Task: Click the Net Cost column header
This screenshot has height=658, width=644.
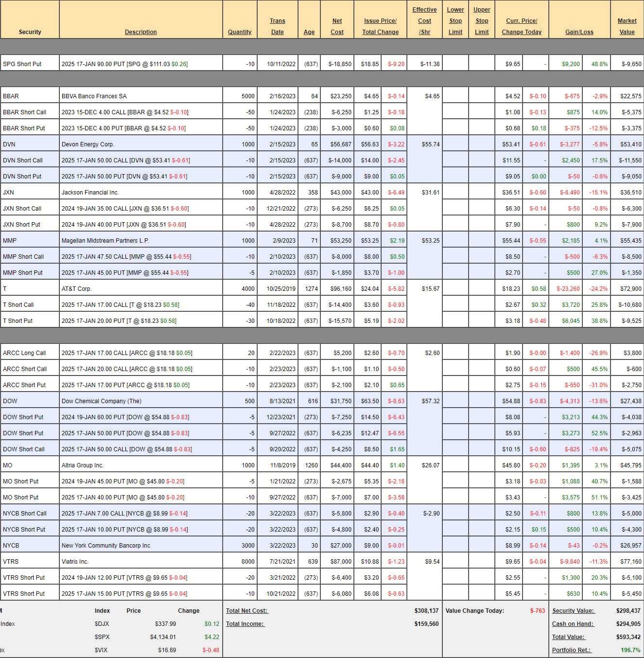Action: pos(337,26)
